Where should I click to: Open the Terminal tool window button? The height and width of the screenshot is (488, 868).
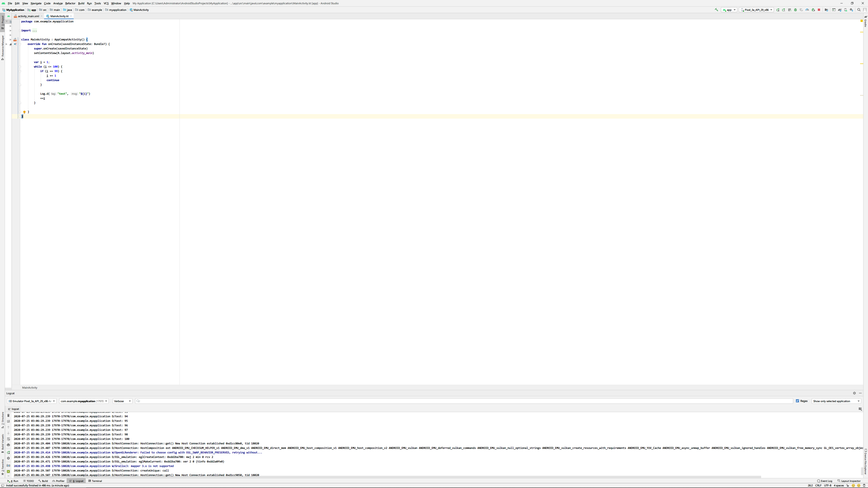(95, 481)
